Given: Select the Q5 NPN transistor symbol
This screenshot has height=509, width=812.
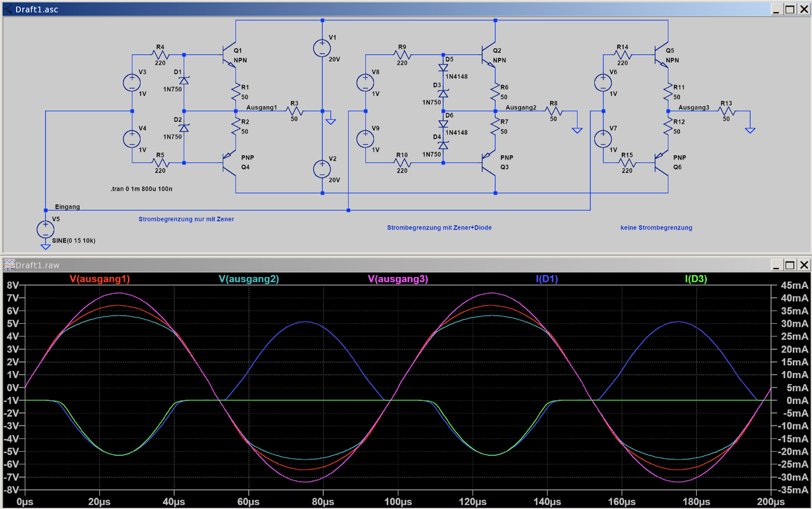Looking at the screenshot, I should pyautogui.click(x=661, y=55).
